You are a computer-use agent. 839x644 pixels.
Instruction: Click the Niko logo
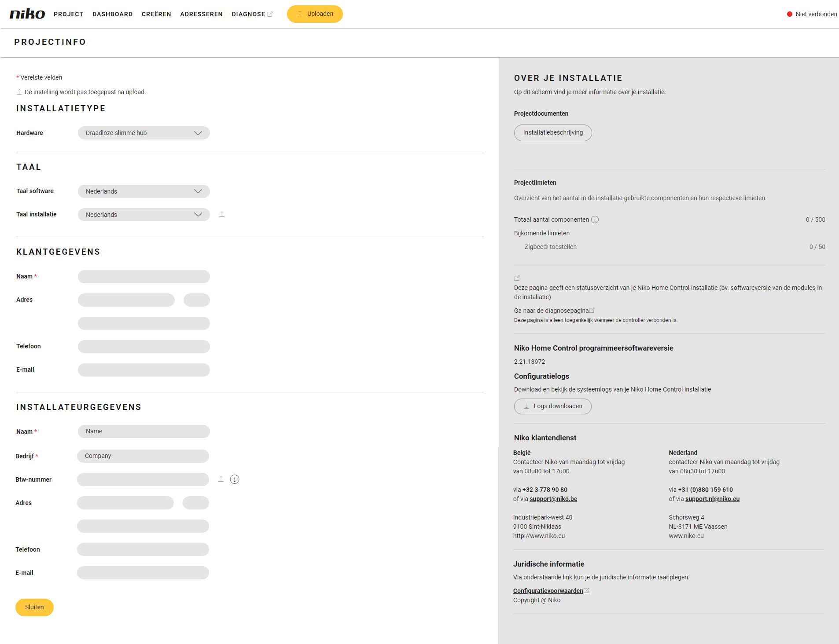coord(27,14)
